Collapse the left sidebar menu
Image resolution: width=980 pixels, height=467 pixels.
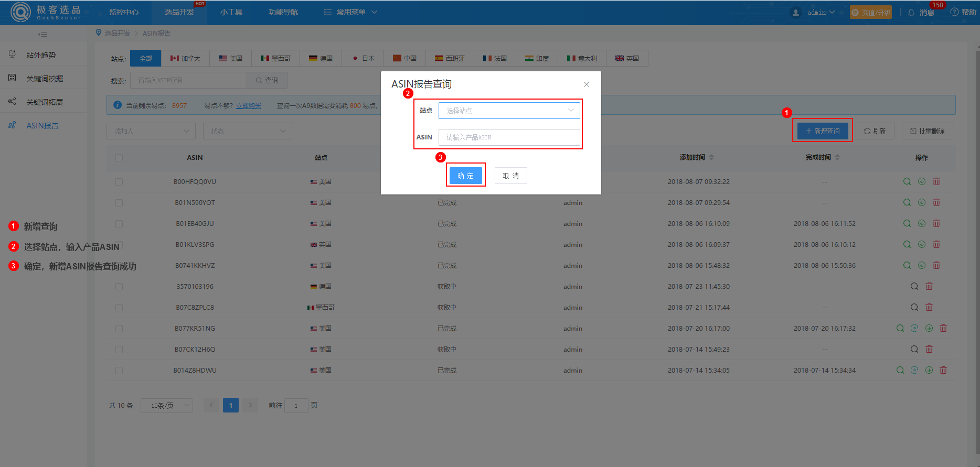point(43,34)
